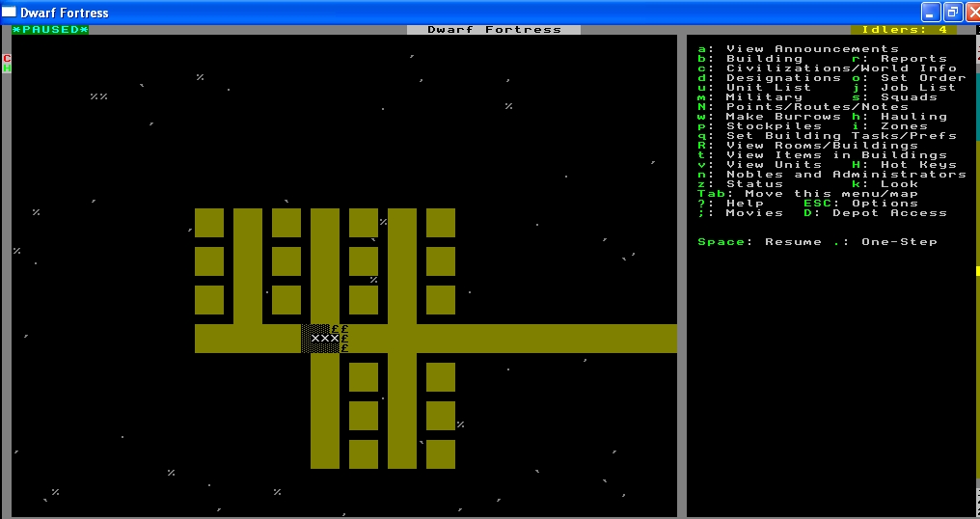Viewport: 980px width, 519px height.
Task: Click the XXX tiles in the corridor
Action: [x=325, y=339]
